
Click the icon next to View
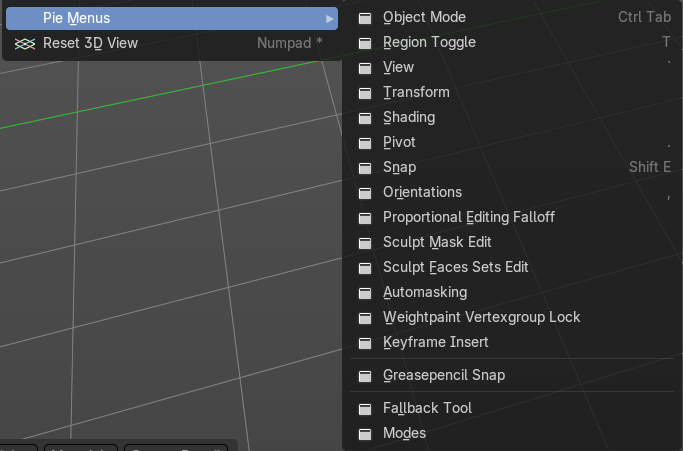tap(365, 68)
